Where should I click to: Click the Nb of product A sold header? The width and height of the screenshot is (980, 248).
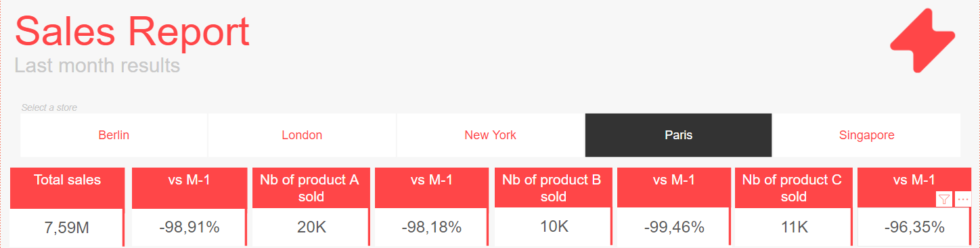(310, 188)
